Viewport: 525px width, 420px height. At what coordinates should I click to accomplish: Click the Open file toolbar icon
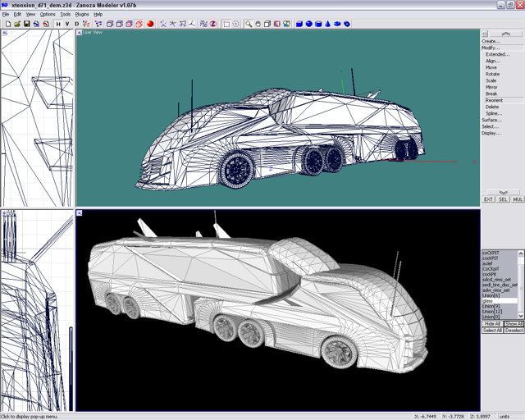tap(16, 24)
